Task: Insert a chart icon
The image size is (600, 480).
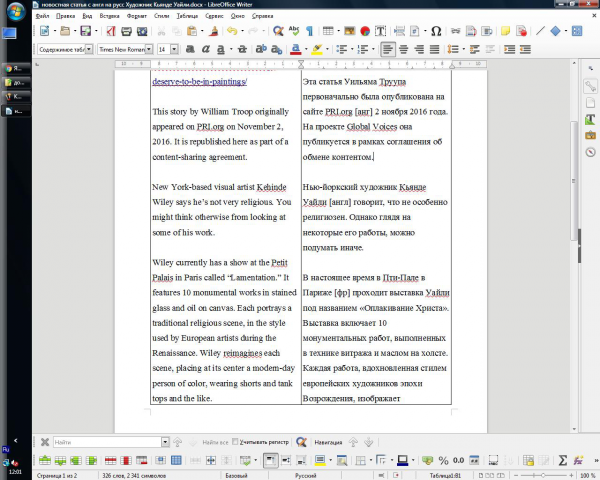Action: pyautogui.click(x=365, y=31)
